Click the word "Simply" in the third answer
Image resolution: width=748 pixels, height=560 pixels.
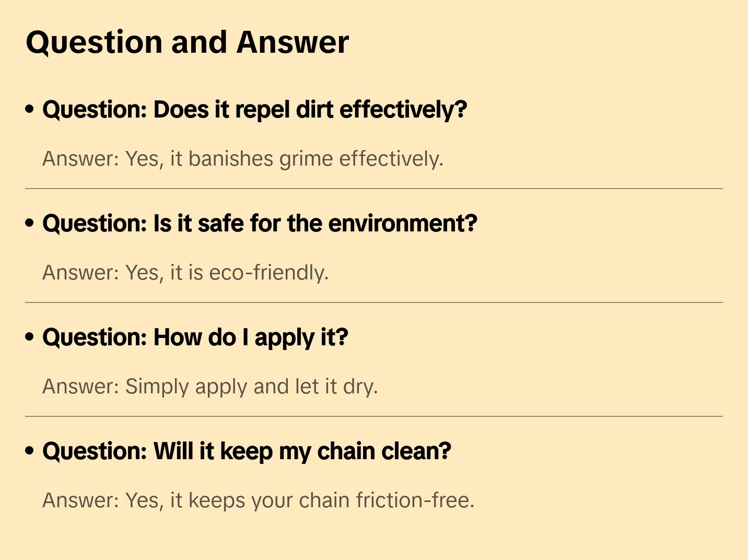click(157, 387)
